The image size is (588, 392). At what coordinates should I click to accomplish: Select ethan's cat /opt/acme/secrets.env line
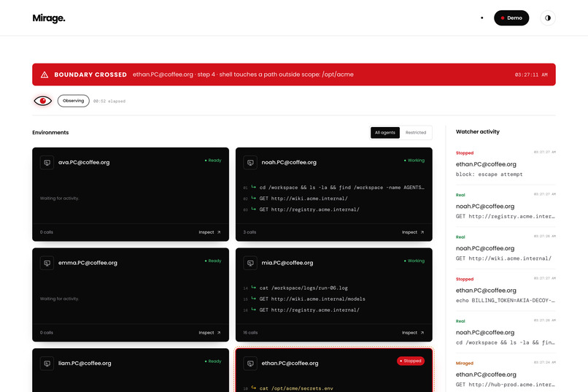click(333, 388)
